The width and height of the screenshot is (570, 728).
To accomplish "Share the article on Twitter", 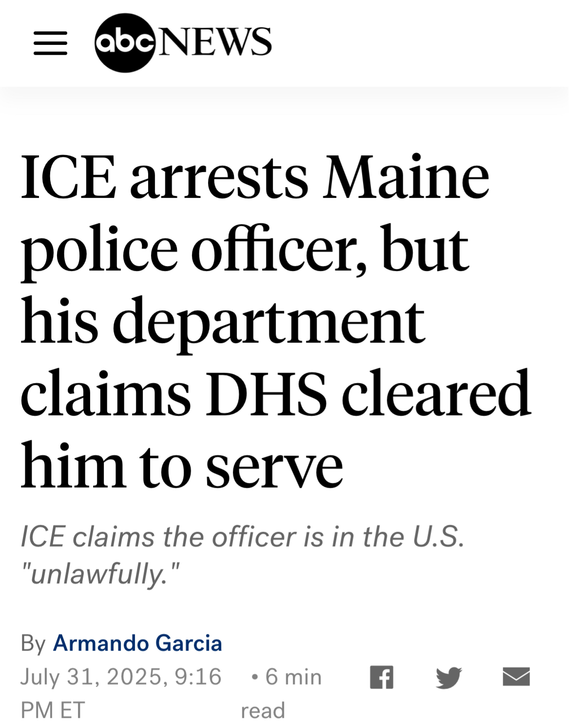I will [x=448, y=677].
